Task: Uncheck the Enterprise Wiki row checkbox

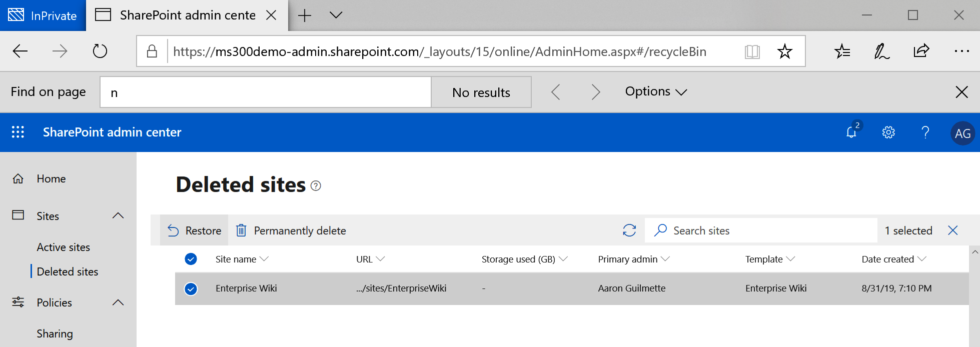Action: pyautogui.click(x=191, y=289)
